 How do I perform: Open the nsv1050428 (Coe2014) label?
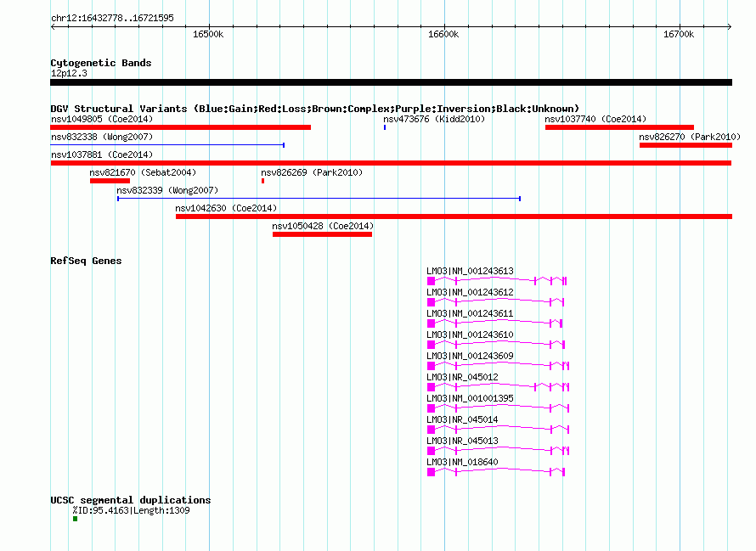[x=323, y=226]
